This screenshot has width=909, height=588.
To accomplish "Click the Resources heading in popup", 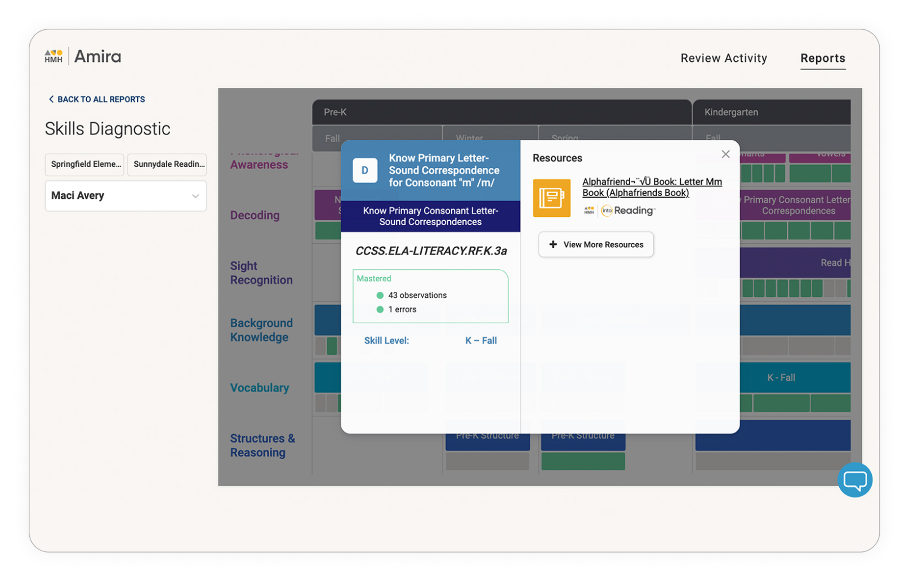I will 558,158.
